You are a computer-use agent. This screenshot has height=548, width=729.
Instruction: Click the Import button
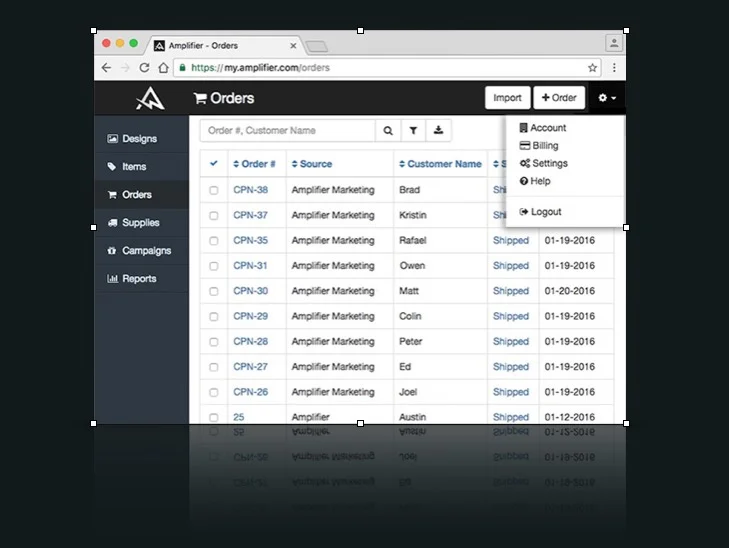[x=507, y=98]
